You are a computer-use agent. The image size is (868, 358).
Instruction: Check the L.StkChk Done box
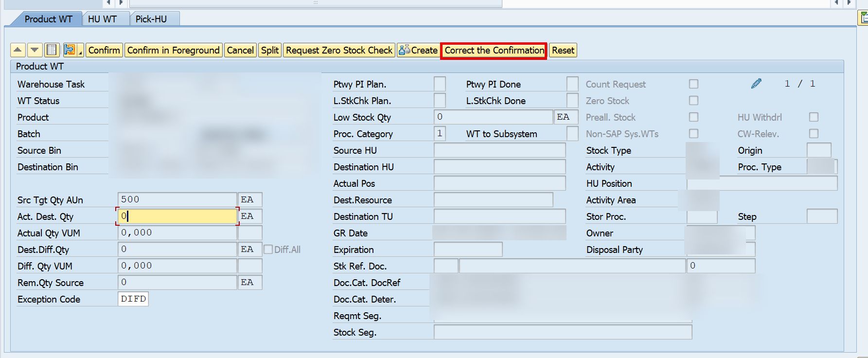(x=572, y=101)
